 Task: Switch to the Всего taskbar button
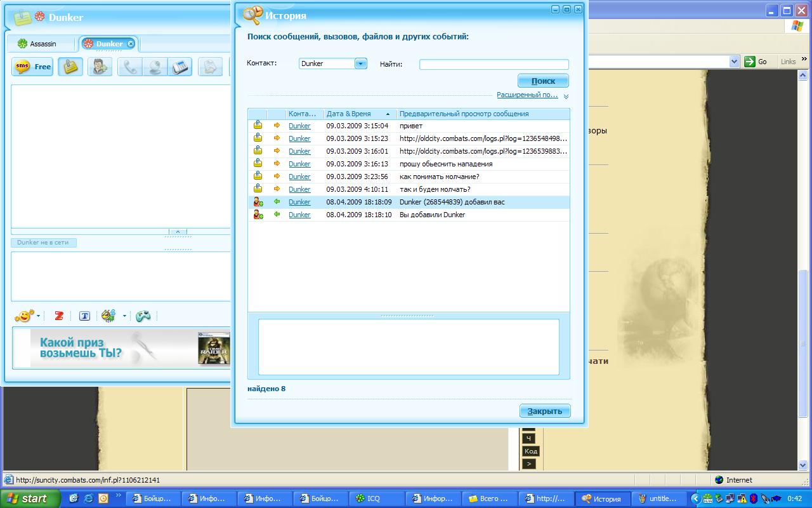click(x=490, y=498)
